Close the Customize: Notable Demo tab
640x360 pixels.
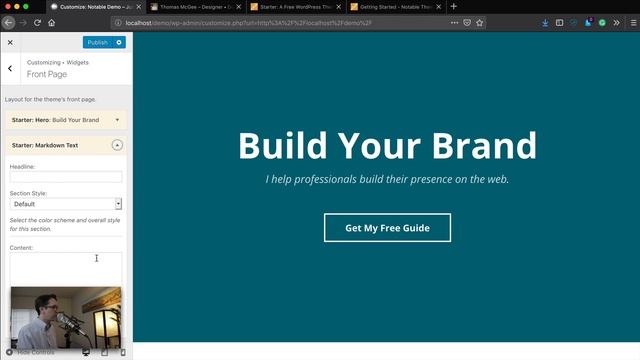pos(139,7)
